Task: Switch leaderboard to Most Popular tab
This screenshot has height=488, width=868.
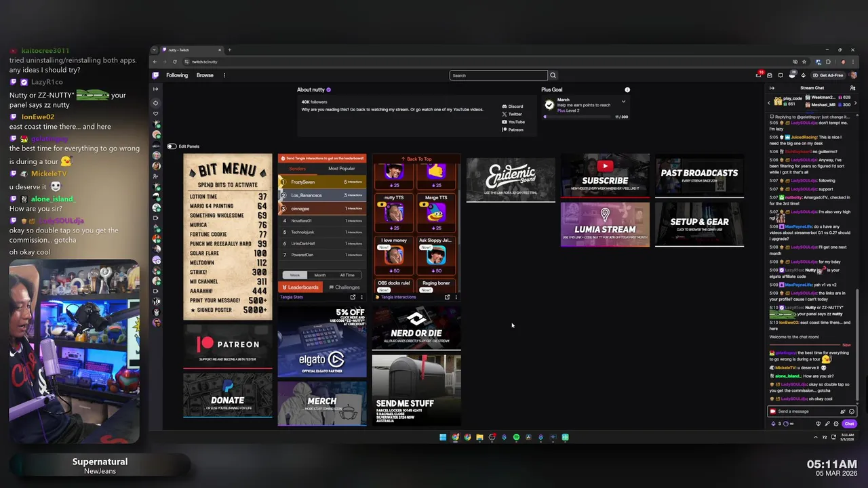Action: pos(342,169)
